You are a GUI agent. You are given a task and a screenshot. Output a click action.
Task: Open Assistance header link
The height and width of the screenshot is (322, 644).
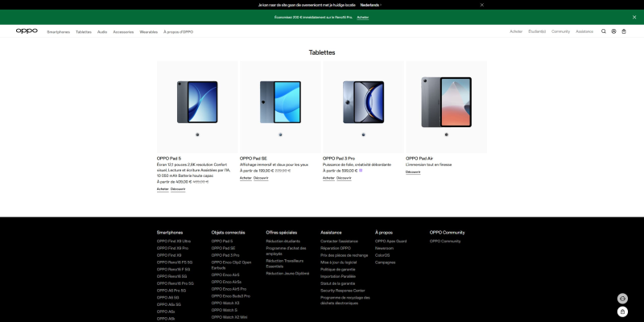[x=584, y=31]
